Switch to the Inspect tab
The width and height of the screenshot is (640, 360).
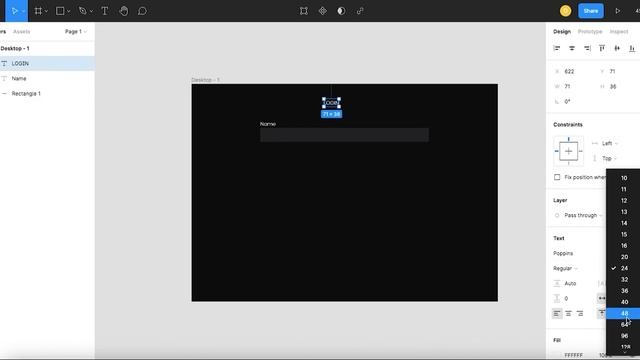(619, 31)
